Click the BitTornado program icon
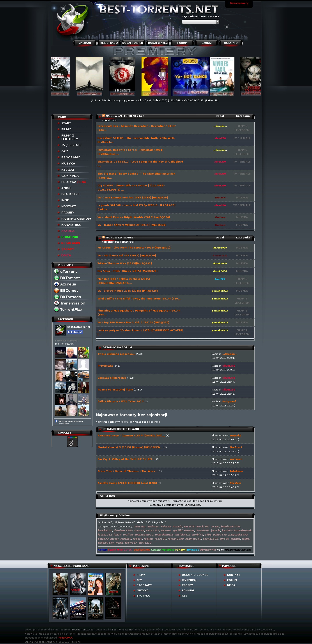This screenshot has width=312, height=644. (57, 297)
